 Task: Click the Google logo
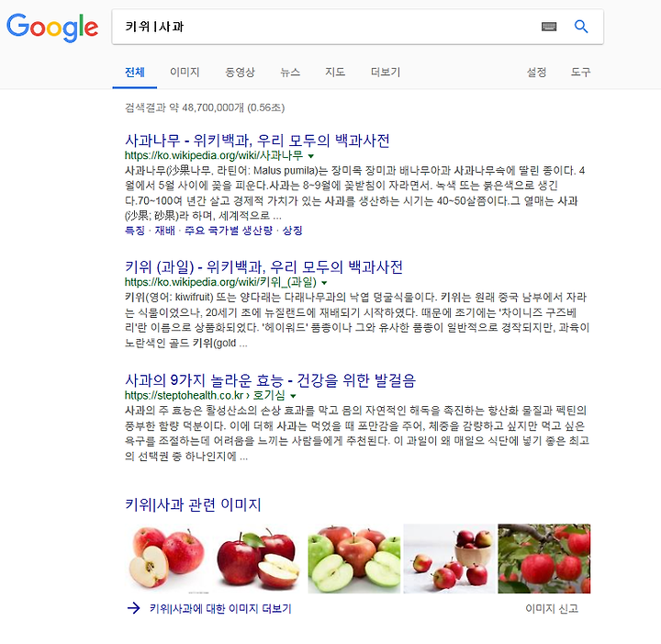(x=52, y=27)
